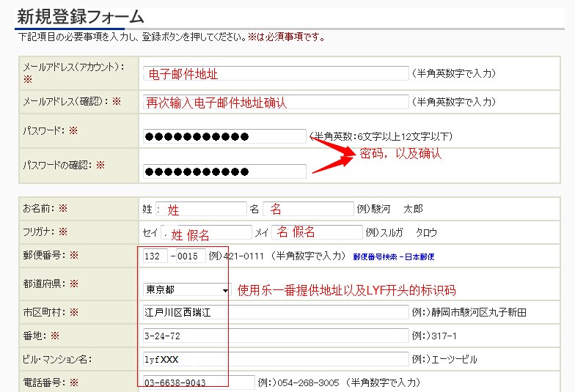Open the 郵便番号検索-日本郵便 link
This screenshot has height=392, width=575.
pyautogui.click(x=394, y=257)
